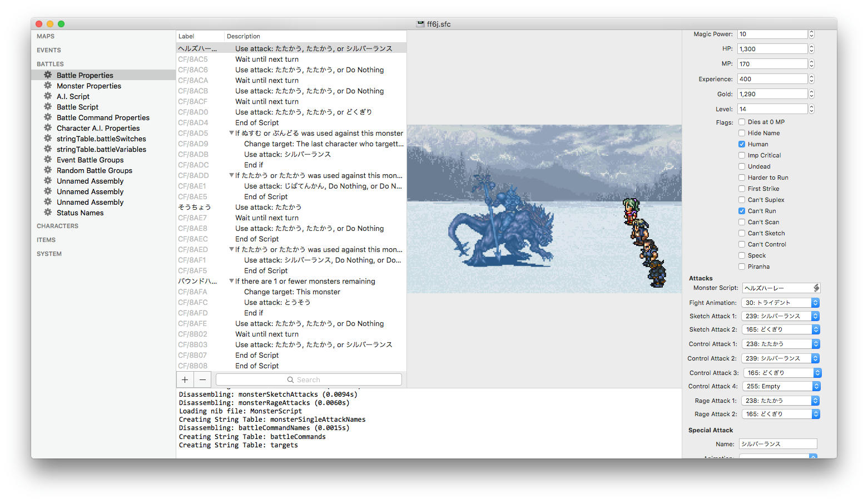Image resolution: width=868 pixels, height=503 pixels.
Task: Click the Level stepper arrows
Action: tap(811, 109)
